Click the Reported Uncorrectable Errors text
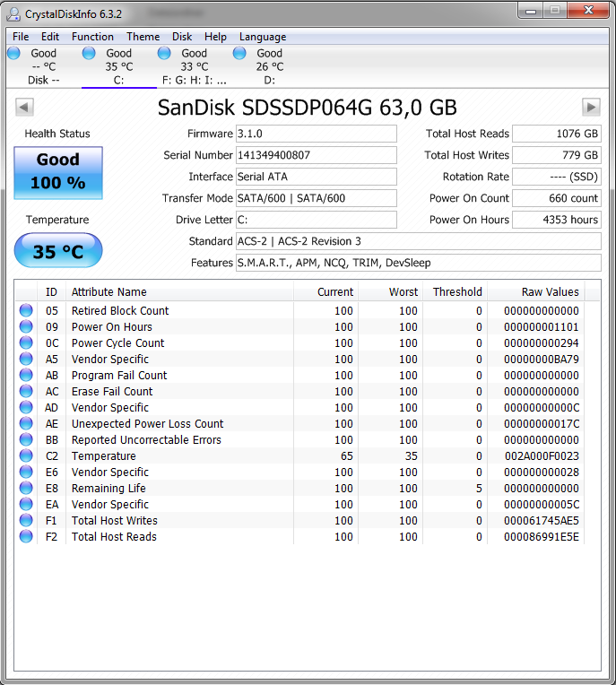Image resolution: width=616 pixels, height=685 pixels. click(146, 440)
